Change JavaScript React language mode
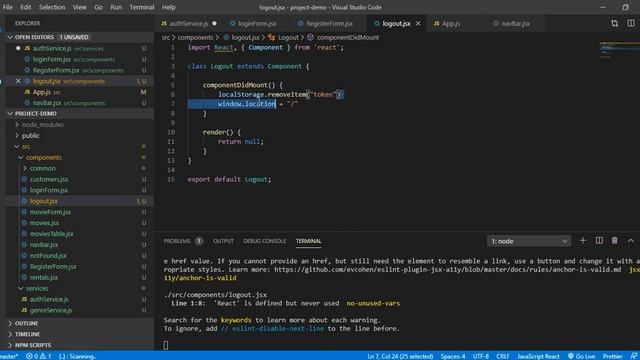Screen dimensions: 640x360 pos(538,356)
